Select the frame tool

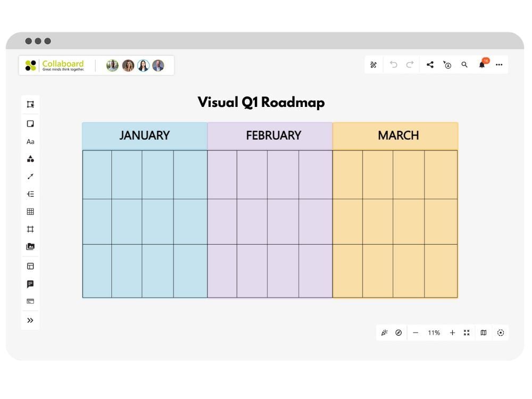(x=30, y=229)
